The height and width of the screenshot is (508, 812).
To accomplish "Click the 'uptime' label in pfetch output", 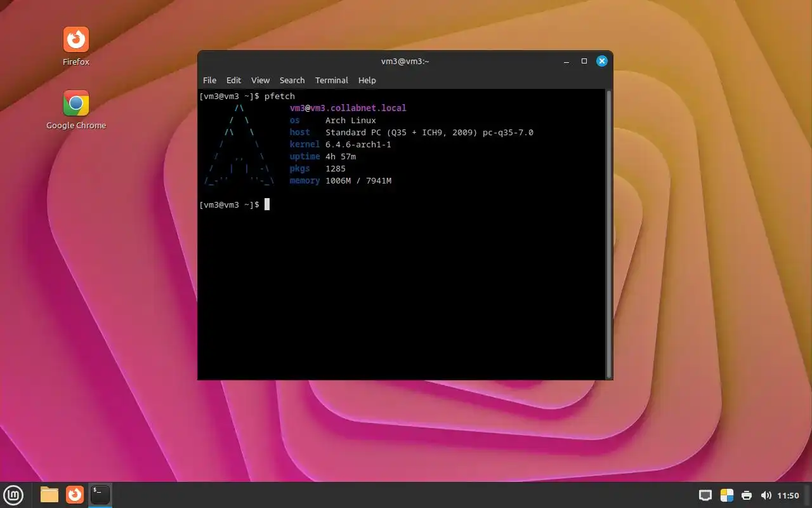I will (x=305, y=156).
